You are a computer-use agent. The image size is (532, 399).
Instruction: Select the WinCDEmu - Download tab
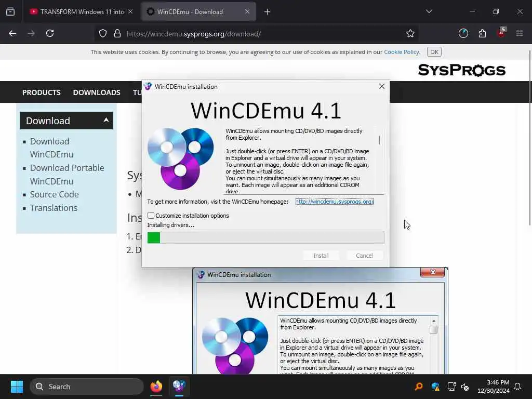[x=198, y=11]
